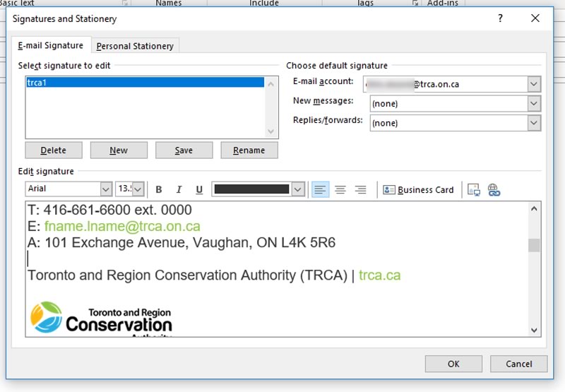
Task: Click the Toronto and Region Conservation Authority text
Action: [x=187, y=275]
